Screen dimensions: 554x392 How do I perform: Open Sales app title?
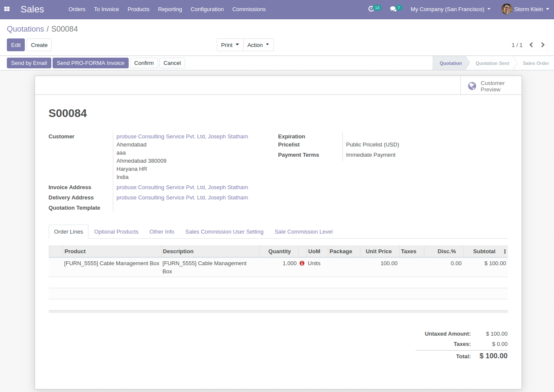(x=32, y=9)
